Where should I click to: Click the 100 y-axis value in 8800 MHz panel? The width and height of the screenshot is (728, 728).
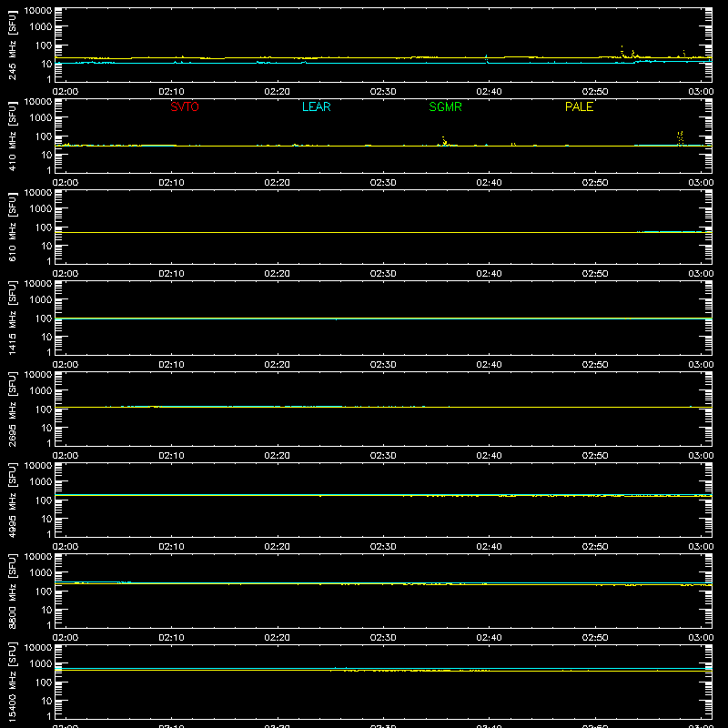(44, 591)
